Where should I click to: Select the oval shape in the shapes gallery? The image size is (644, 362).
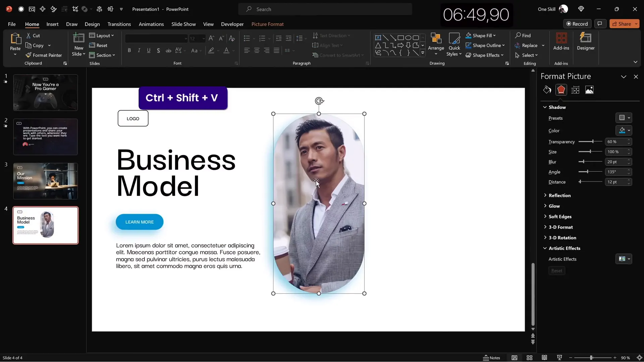[409, 38]
